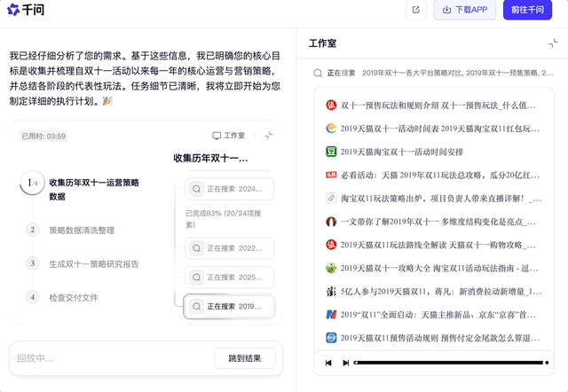Click the replay progress bar
Screen dimensions: 568x392
449,363
